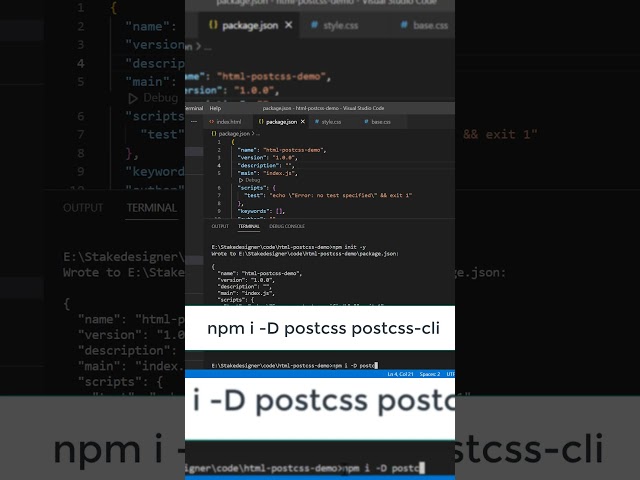Screen dimensions: 640x480
Task: Click Debug codelens in large background editor
Action: click(153, 98)
